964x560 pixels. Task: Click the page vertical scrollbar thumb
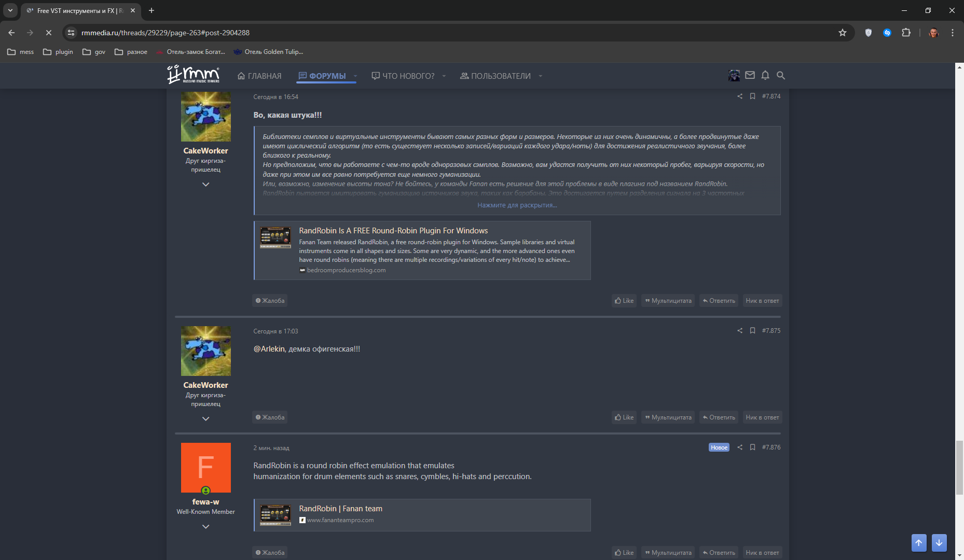click(959, 468)
